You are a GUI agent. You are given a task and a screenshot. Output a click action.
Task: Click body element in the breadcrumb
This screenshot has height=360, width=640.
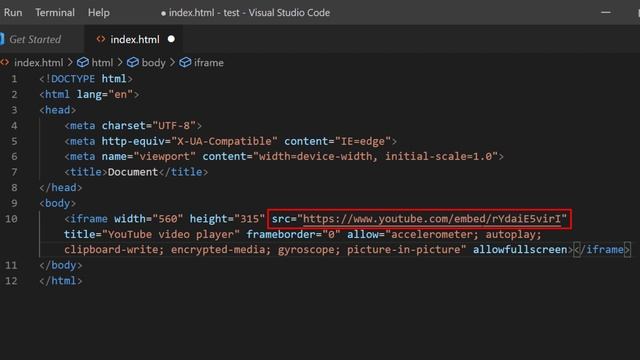(153, 63)
